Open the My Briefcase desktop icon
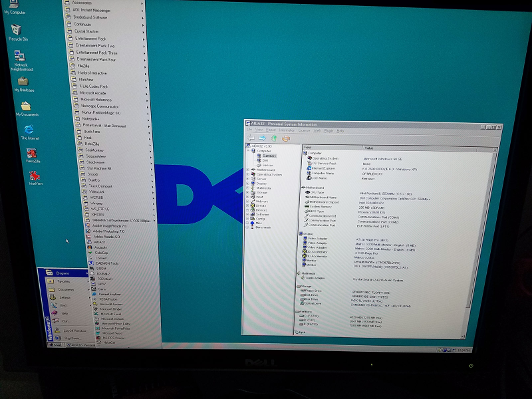The width and height of the screenshot is (532, 399). [x=24, y=84]
